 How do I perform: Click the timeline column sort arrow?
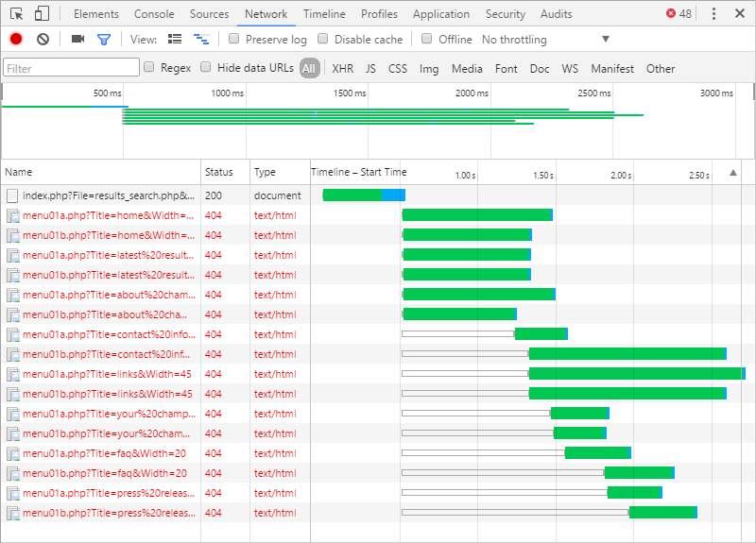[x=732, y=173]
